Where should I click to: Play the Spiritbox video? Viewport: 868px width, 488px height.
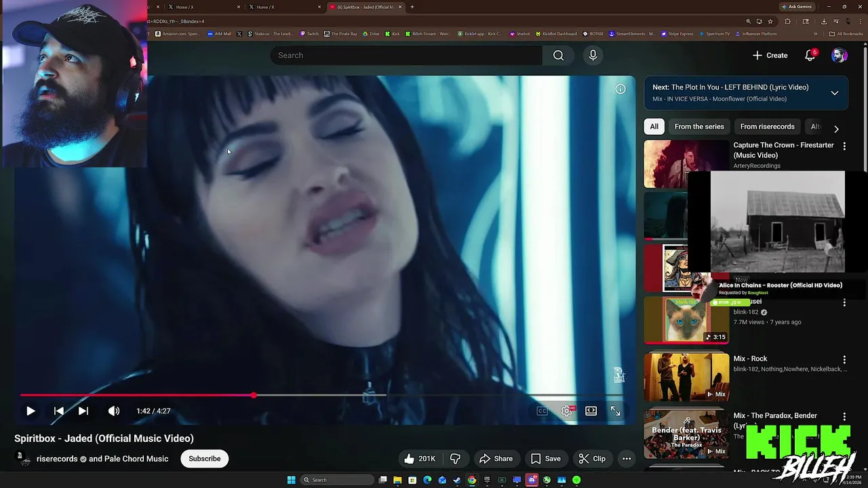31,411
